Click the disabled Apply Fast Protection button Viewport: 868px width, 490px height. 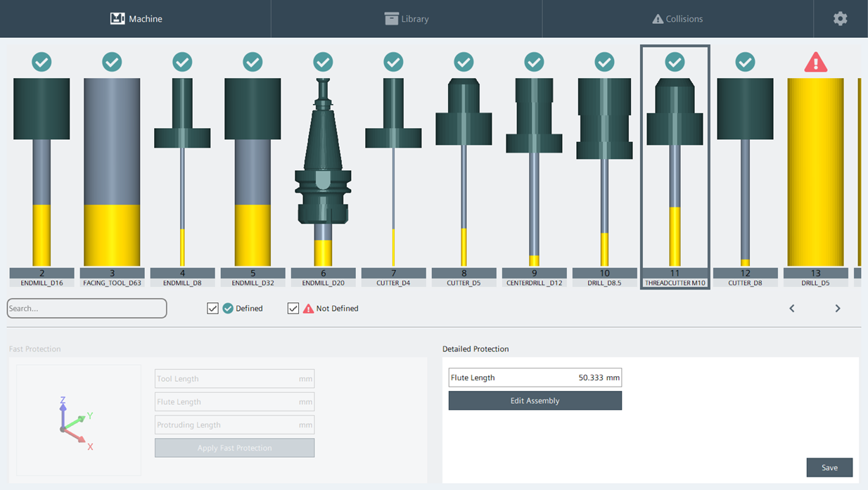click(234, 448)
